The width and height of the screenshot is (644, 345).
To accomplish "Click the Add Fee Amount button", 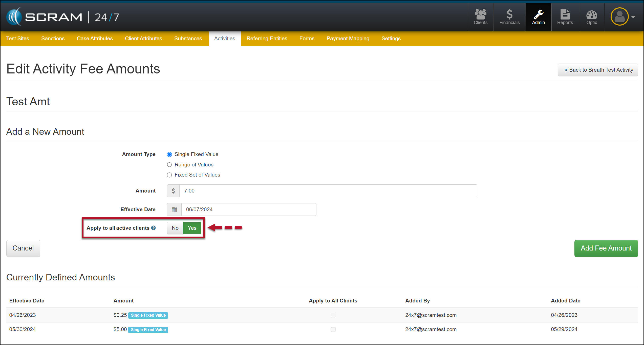I will (x=606, y=248).
